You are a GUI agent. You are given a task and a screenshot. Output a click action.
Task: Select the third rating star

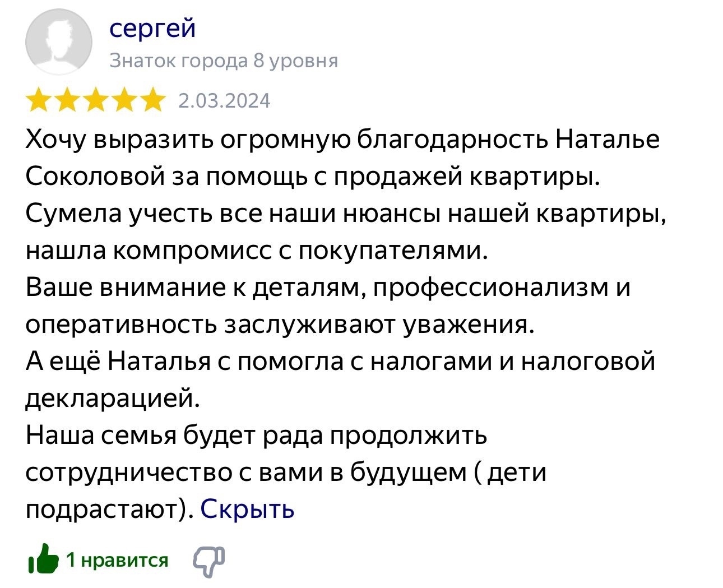[95, 101]
